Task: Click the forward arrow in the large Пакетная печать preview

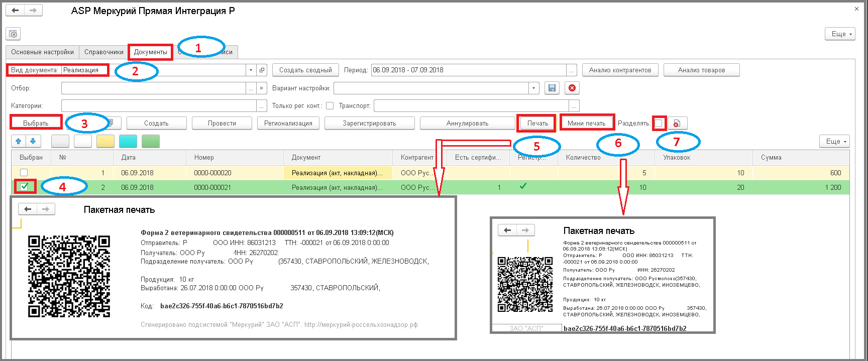Action: point(46,209)
